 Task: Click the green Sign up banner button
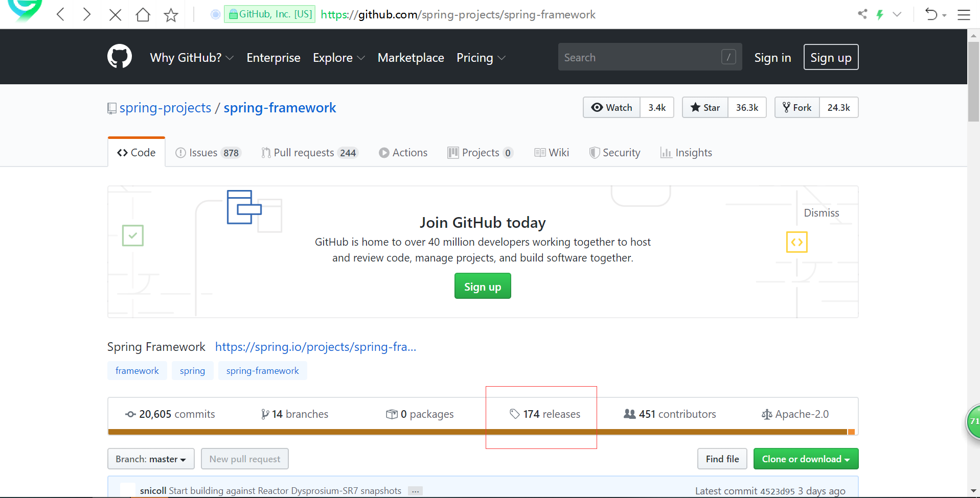[x=483, y=286]
